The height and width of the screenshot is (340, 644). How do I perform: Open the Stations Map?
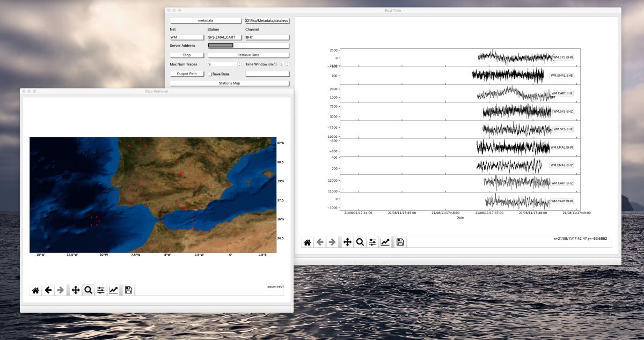pos(230,83)
